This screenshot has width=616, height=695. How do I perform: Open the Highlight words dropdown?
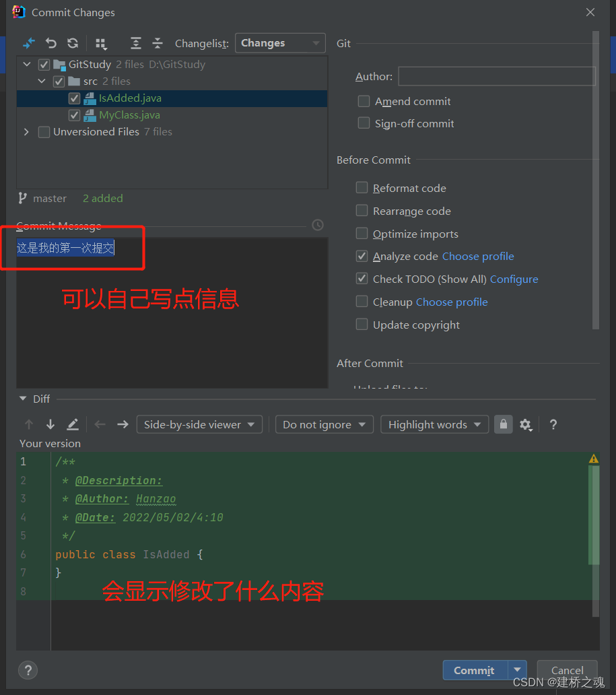[x=434, y=425]
